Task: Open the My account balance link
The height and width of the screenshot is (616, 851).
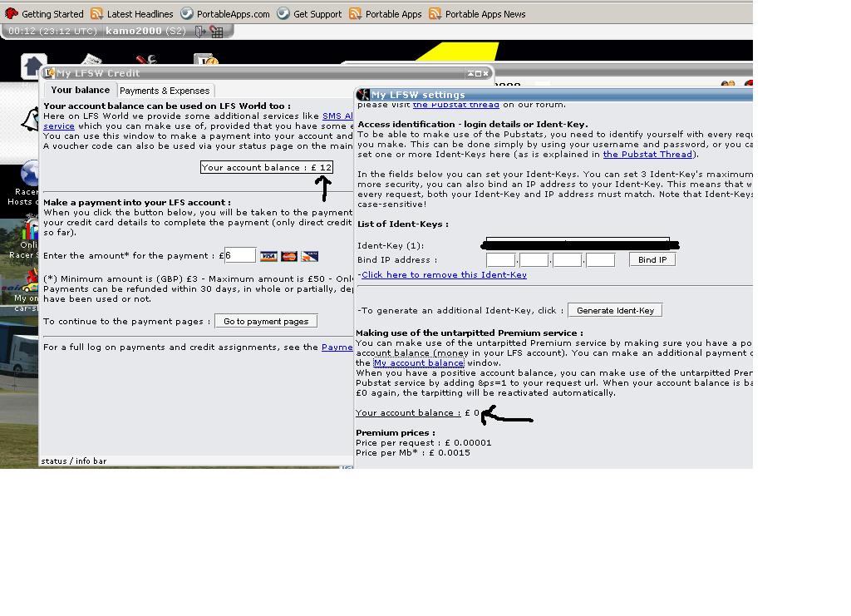Action: pyautogui.click(x=419, y=363)
